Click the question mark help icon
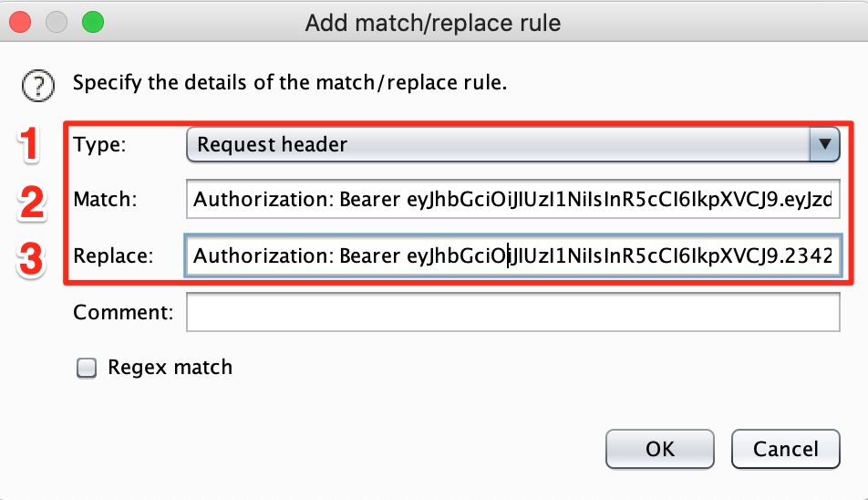Image resolution: width=868 pixels, height=500 pixels. 38,85
